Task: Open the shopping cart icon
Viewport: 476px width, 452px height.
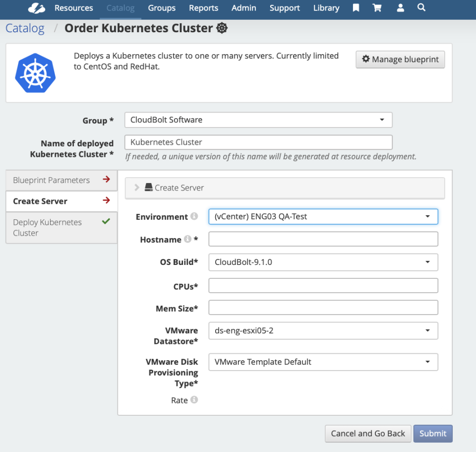Action: pyautogui.click(x=377, y=8)
